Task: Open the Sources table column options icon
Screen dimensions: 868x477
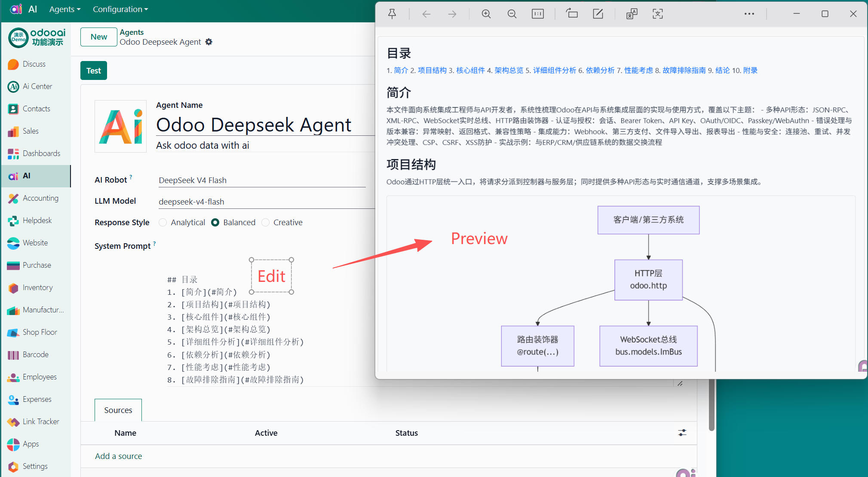Action: [x=682, y=433]
